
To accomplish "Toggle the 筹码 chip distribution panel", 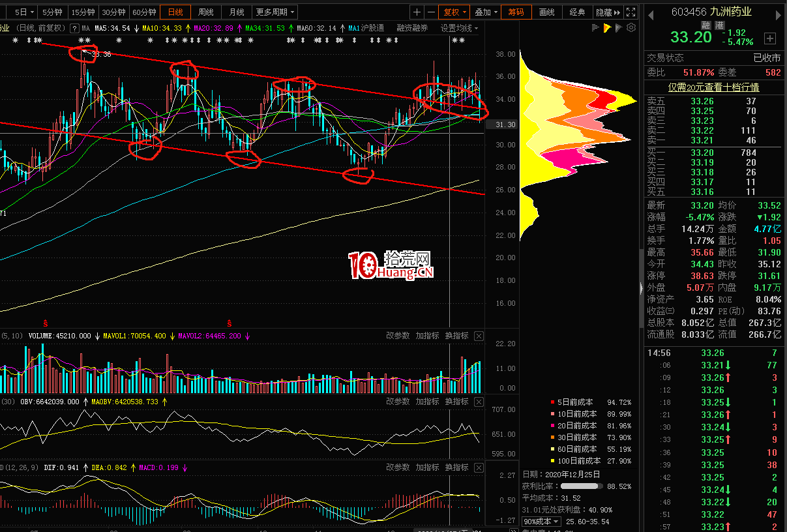I will [x=516, y=12].
